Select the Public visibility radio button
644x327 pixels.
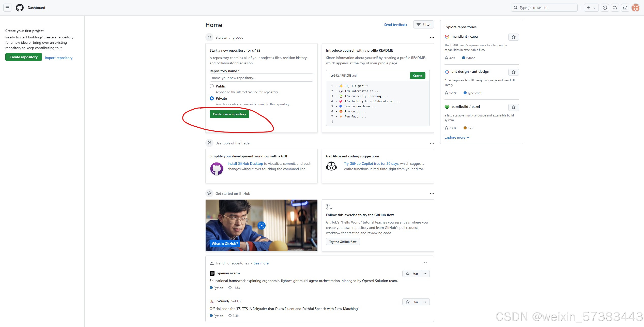pos(212,86)
